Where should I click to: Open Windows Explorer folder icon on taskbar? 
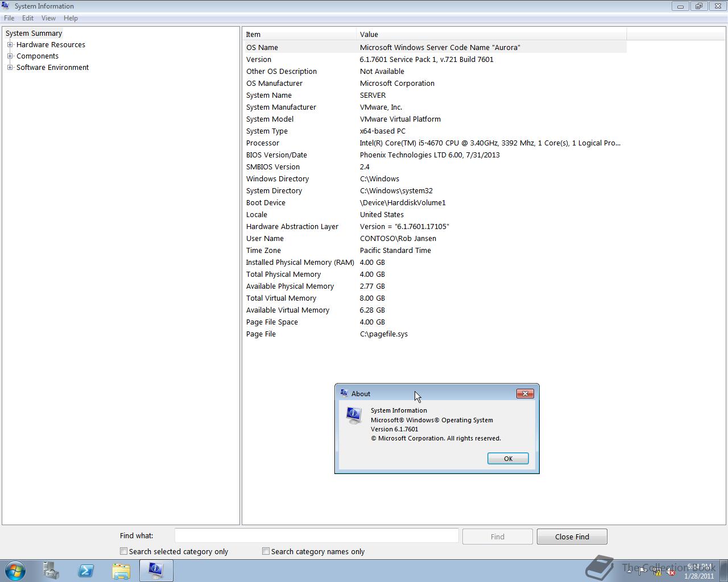pos(121,570)
